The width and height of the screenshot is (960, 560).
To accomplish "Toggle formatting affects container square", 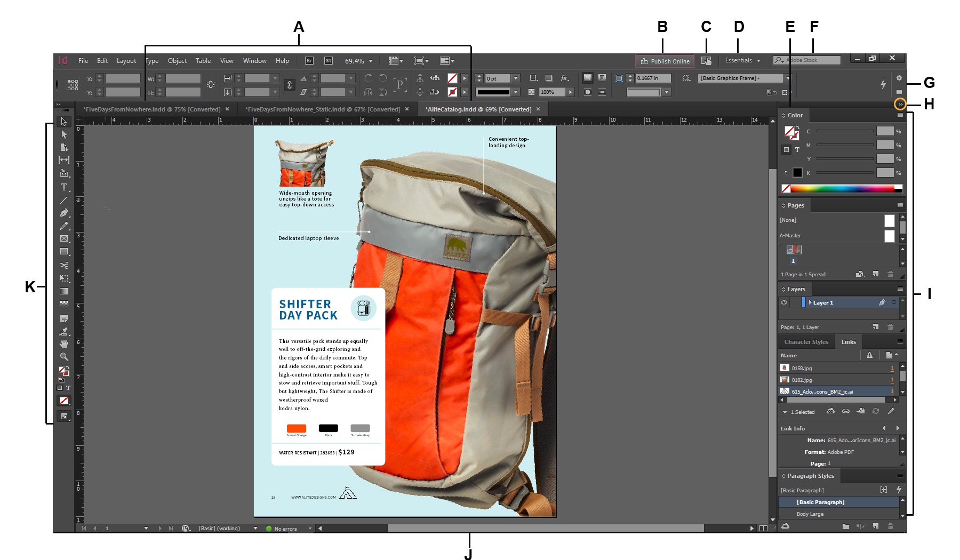I will click(x=786, y=150).
